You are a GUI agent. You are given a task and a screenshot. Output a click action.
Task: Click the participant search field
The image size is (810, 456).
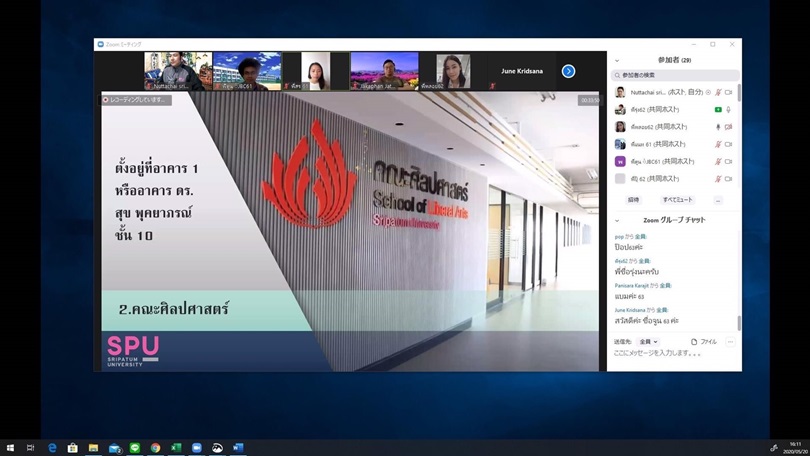coord(675,75)
